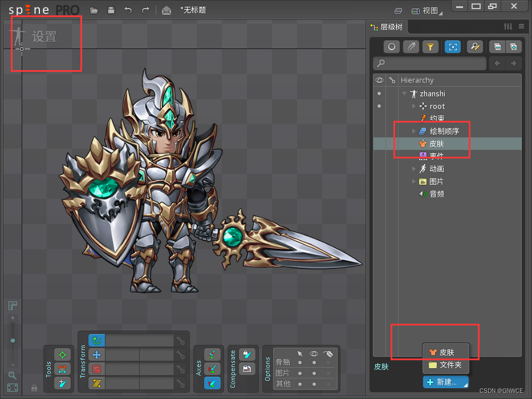The height and width of the screenshot is (399, 532).
Task: Select the zhanshi skeleton row
Action: pos(447,93)
